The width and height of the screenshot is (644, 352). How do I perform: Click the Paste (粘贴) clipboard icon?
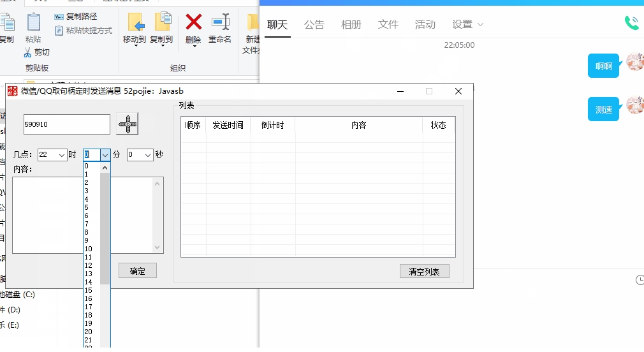click(33, 23)
